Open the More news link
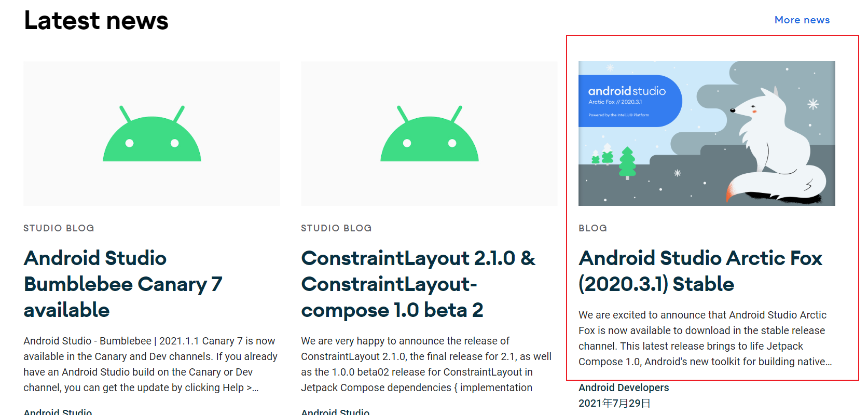Viewport: 868px width, 415px height. (802, 20)
